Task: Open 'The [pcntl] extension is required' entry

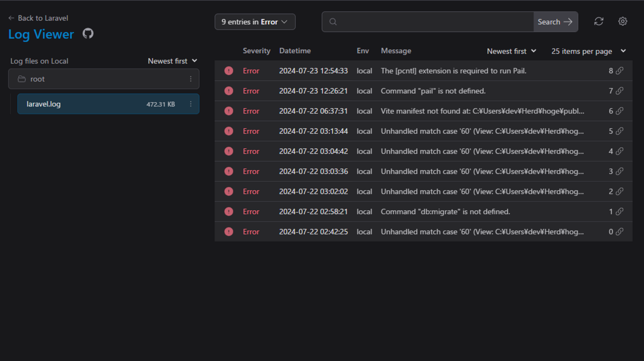Action: tap(423, 71)
